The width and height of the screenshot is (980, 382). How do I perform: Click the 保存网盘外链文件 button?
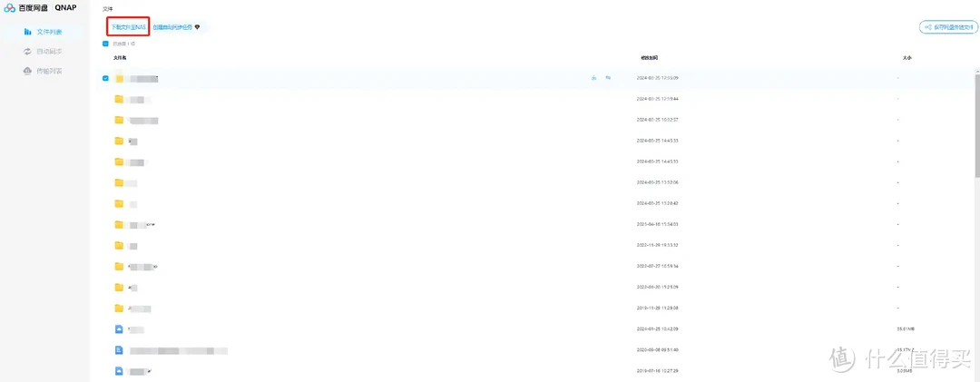[949, 27]
